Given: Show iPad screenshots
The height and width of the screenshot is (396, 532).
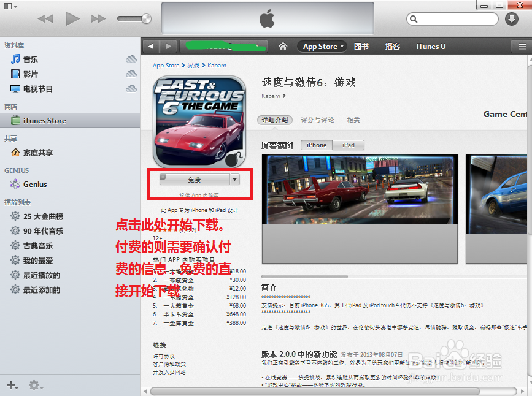Looking at the screenshot, I should click(349, 145).
